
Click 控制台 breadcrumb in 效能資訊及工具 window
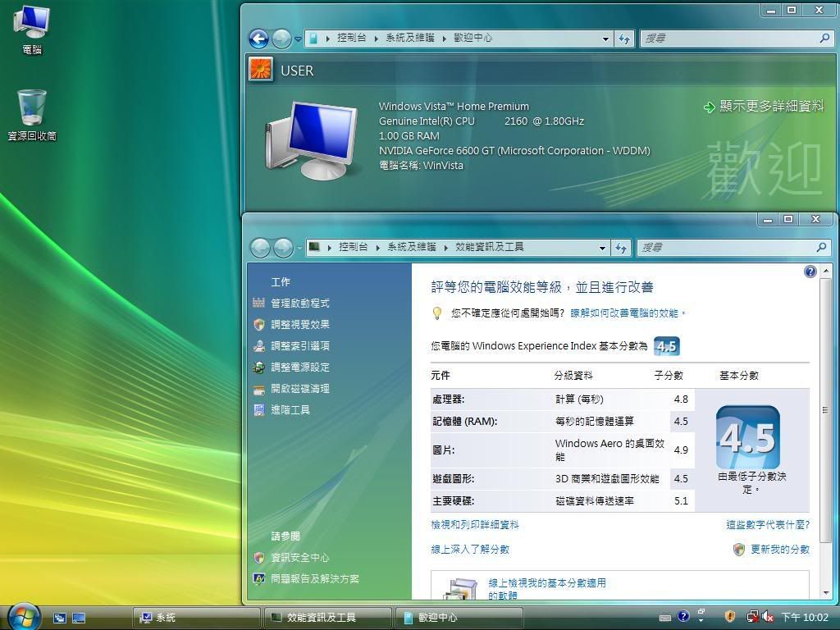click(353, 247)
